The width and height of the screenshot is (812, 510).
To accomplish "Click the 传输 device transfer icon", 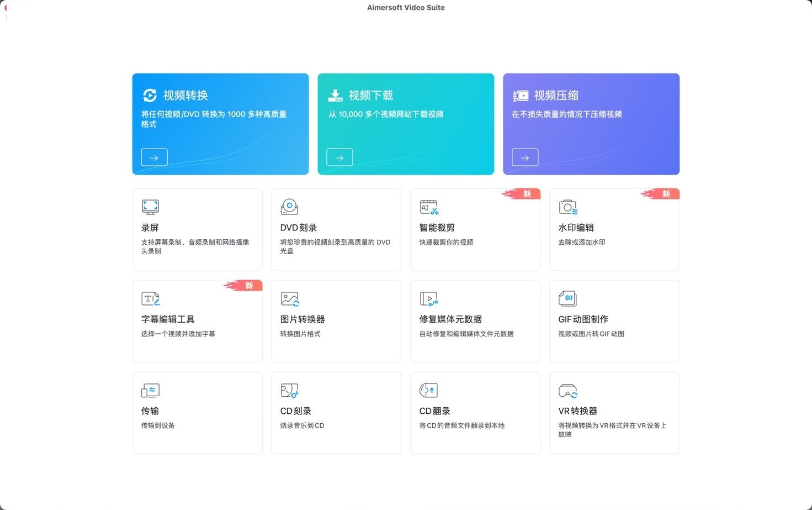I will pyautogui.click(x=150, y=391).
